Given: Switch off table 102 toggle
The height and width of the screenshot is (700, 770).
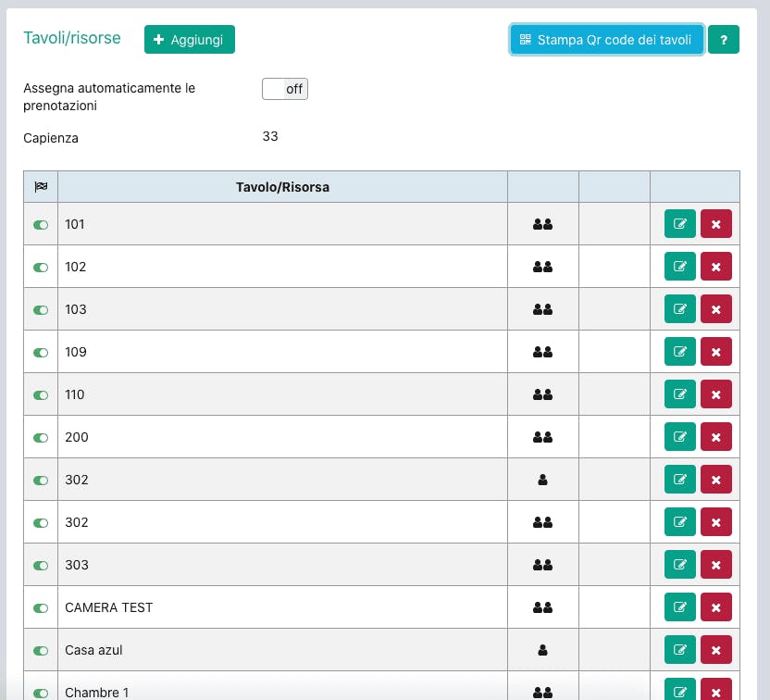Looking at the screenshot, I should 41,268.
